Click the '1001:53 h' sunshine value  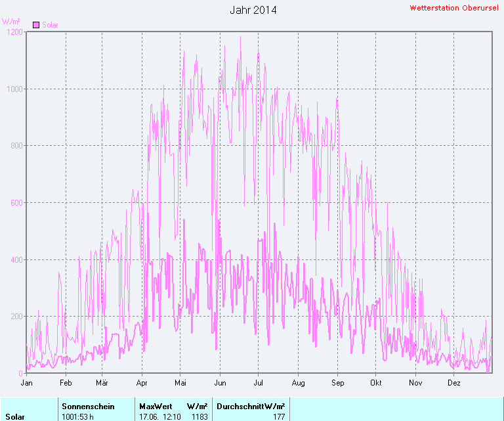[78, 417]
